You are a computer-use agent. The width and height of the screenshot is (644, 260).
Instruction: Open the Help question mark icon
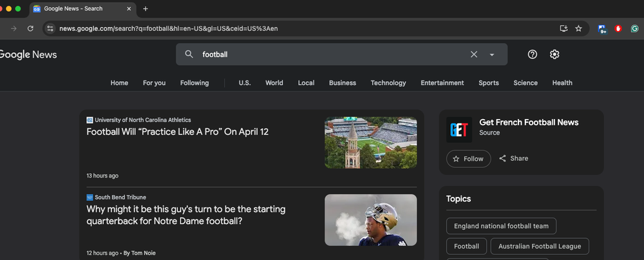533,55
